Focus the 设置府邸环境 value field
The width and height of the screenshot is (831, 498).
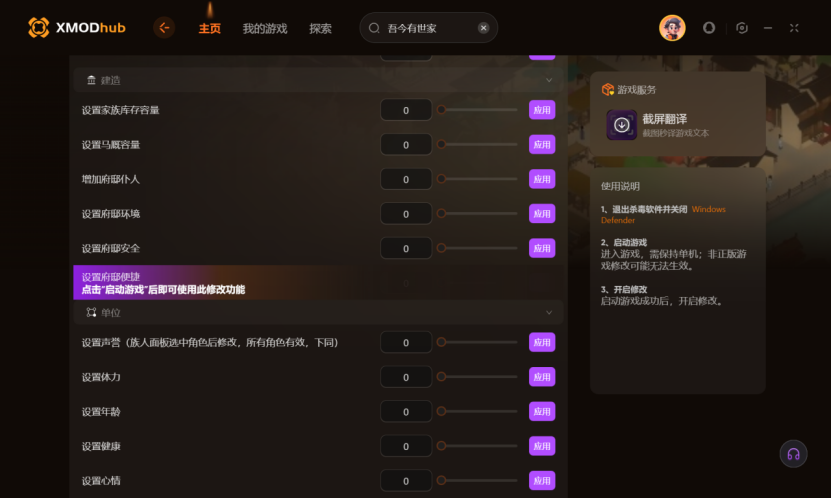[406, 214]
